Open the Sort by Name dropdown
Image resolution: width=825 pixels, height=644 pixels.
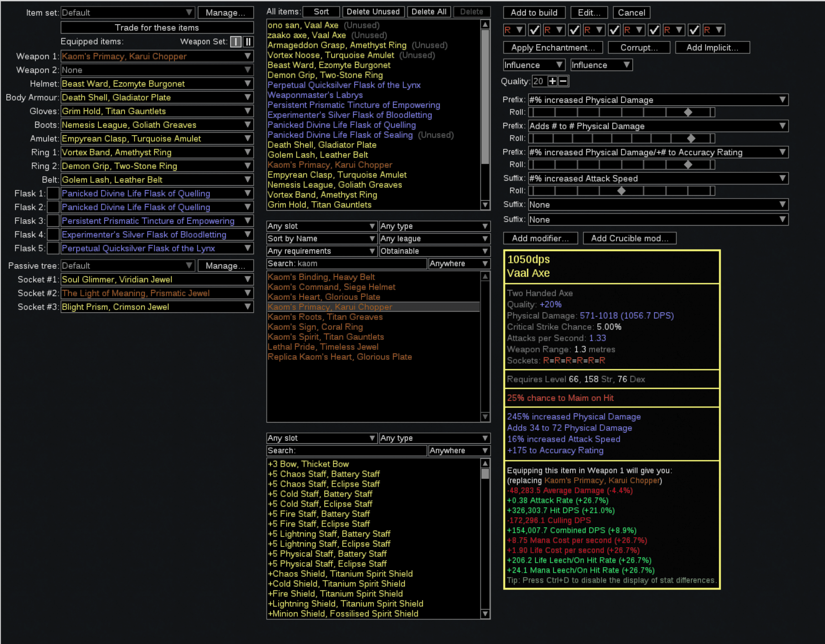322,238
